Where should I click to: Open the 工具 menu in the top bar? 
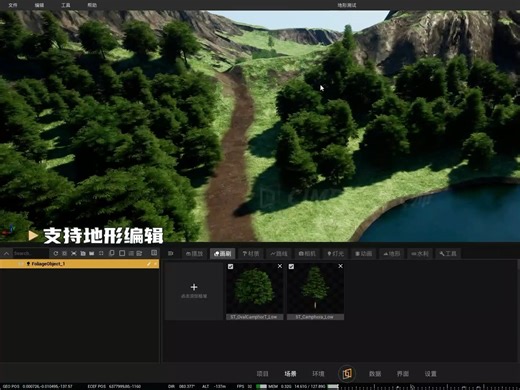click(66, 5)
